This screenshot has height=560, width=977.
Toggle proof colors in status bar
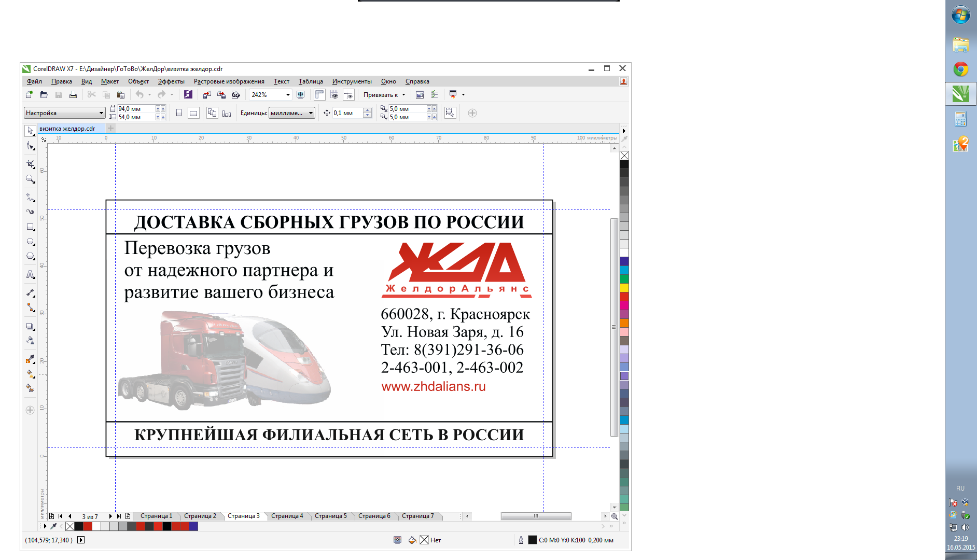397,540
